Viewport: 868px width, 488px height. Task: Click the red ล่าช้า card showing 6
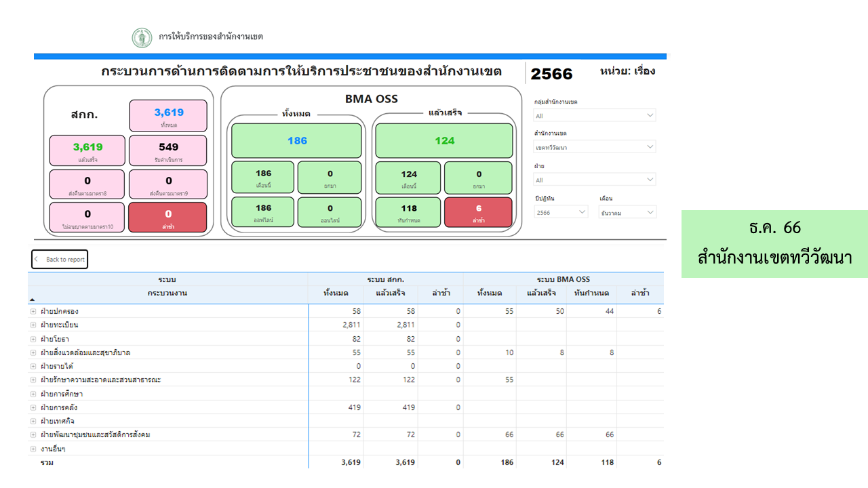(478, 212)
